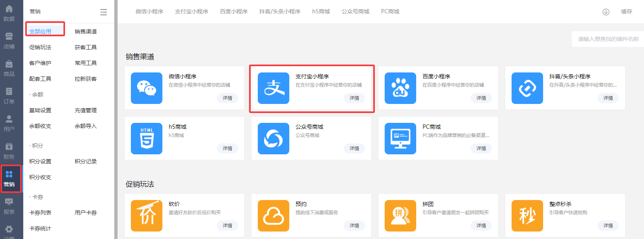Switch to the 微信小程序 top tab

(149, 12)
